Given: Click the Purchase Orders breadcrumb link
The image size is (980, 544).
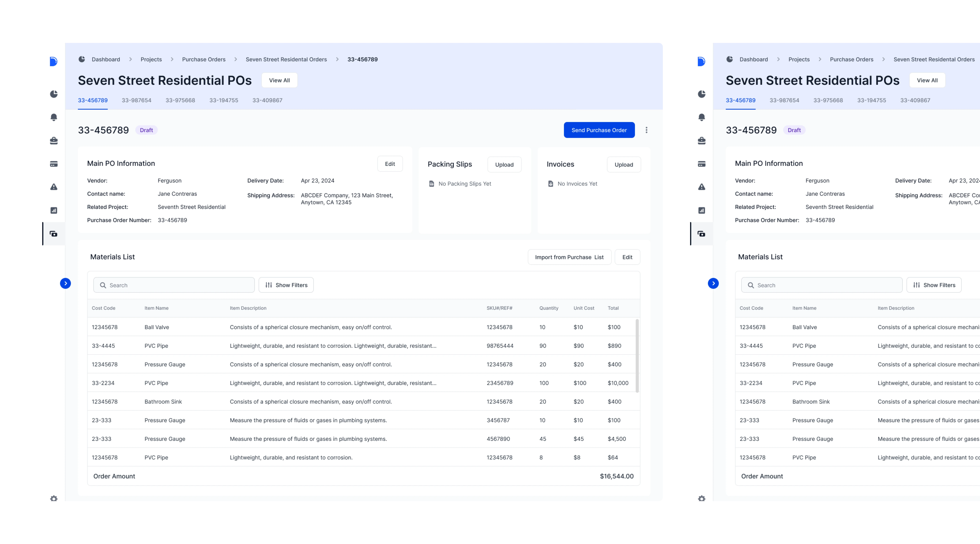Looking at the screenshot, I should tap(203, 59).
